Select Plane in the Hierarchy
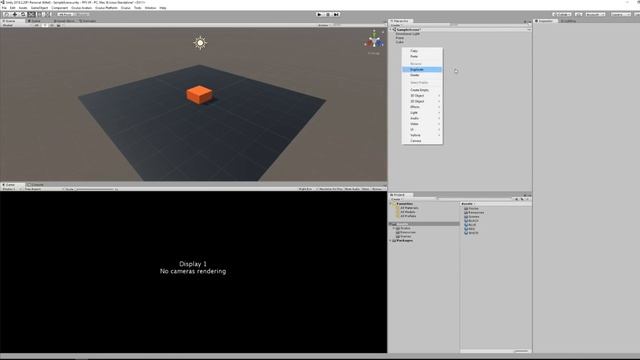This screenshot has height=360, width=640. point(400,38)
